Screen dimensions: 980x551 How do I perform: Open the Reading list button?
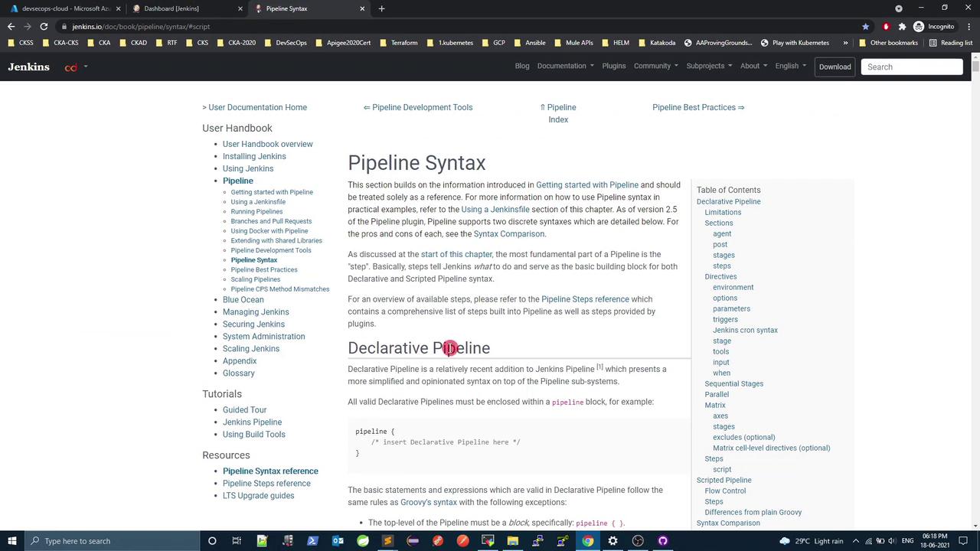coord(950,43)
